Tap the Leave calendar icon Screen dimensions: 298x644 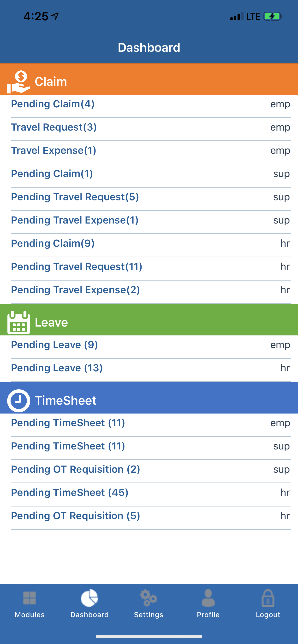(x=18, y=322)
